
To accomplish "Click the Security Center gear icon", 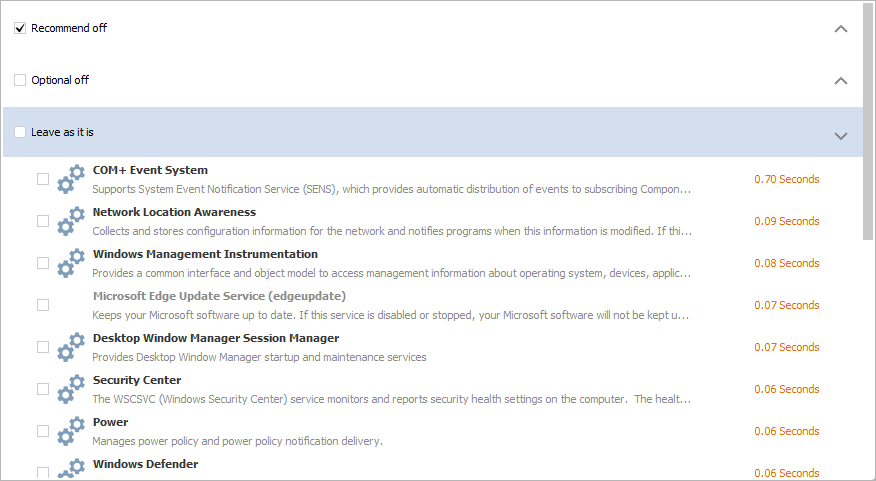I will 71,389.
